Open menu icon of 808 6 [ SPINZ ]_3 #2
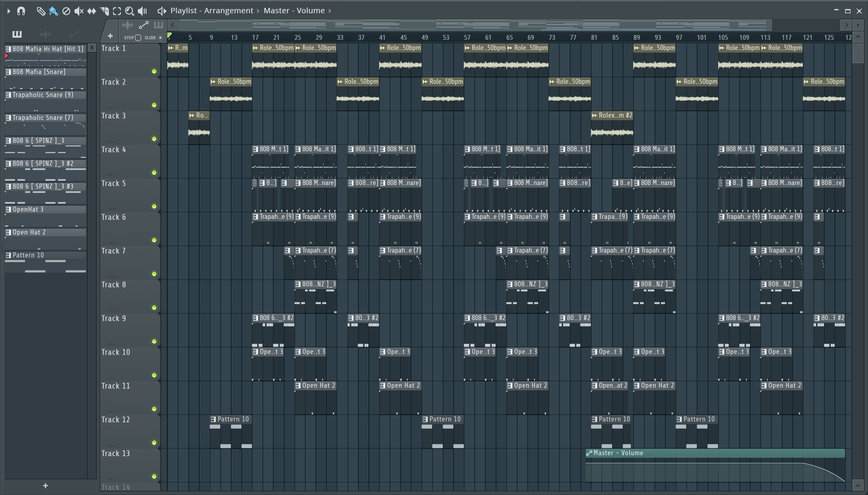Screen dimensions: 868x495 (8, 163)
